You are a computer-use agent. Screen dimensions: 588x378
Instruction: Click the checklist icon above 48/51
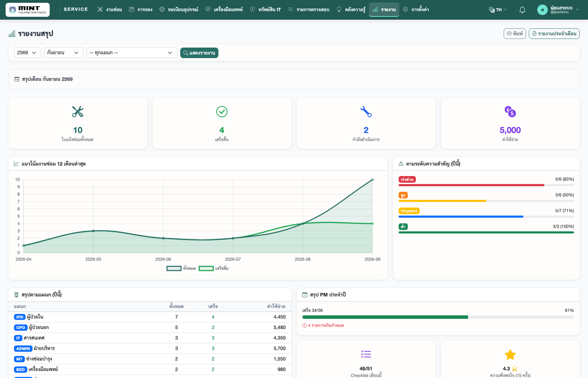tap(366, 354)
